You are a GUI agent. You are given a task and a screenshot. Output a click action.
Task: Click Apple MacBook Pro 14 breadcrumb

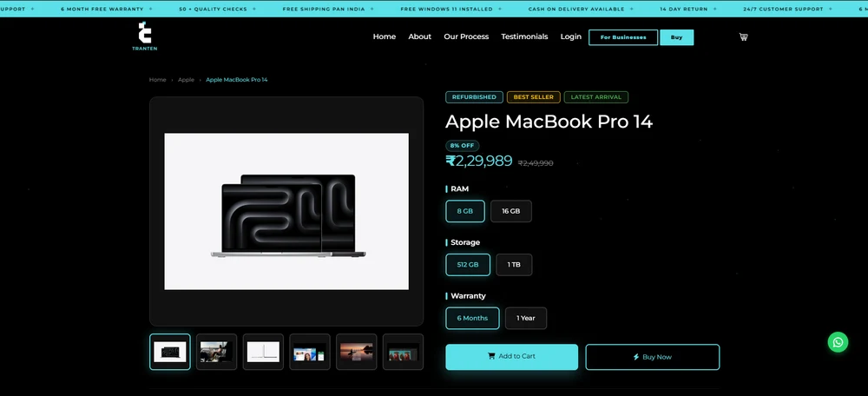pyautogui.click(x=236, y=80)
